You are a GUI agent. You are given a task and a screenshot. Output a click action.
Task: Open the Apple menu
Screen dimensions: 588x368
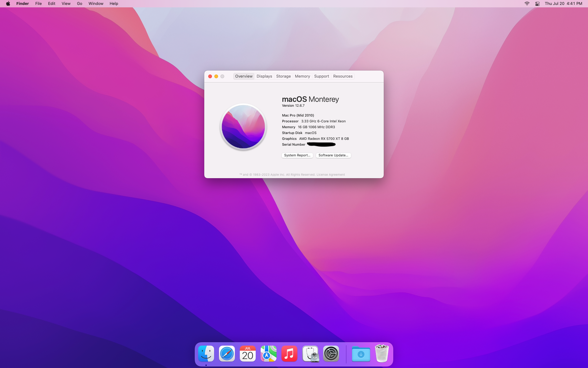point(8,4)
